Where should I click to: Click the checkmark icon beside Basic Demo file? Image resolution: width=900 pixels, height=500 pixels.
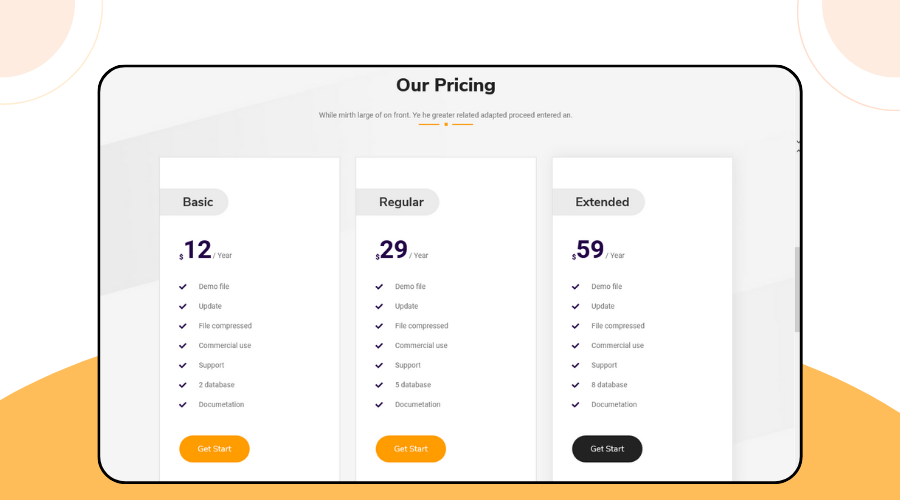pos(183,287)
